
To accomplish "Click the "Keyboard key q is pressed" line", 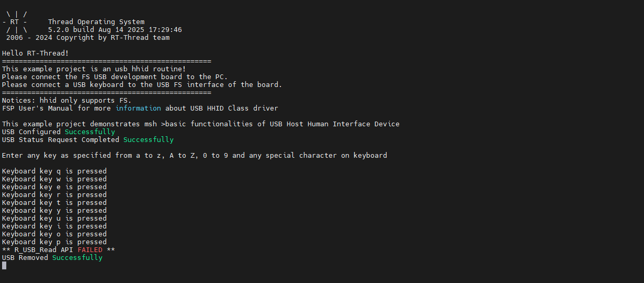I will coord(54,171).
